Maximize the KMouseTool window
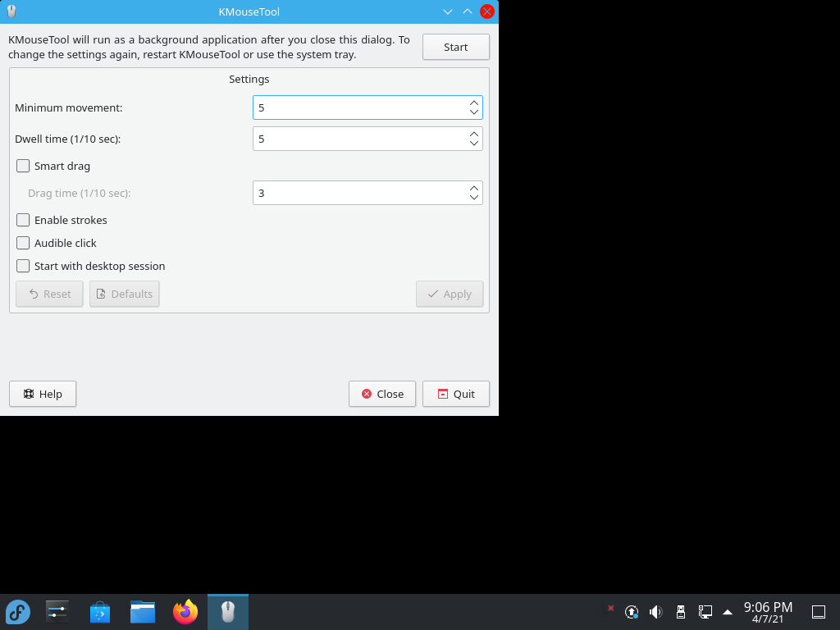The width and height of the screenshot is (840, 630). (468, 11)
